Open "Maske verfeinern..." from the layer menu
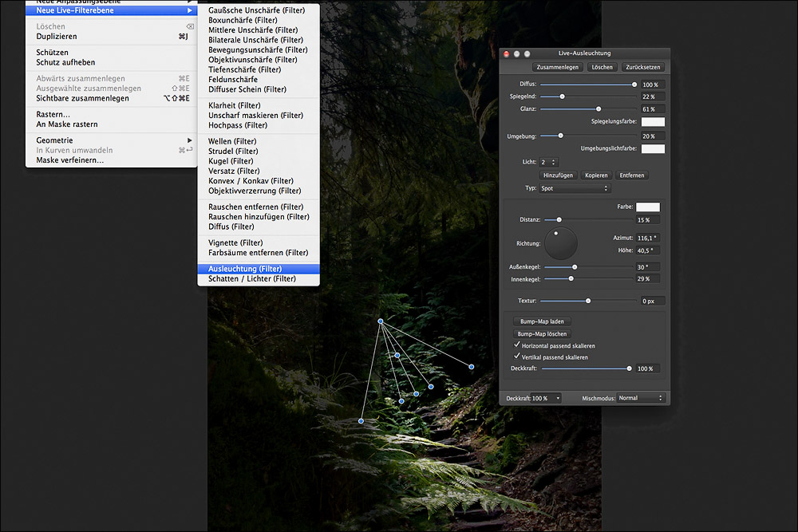The height and width of the screenshot is (532, 798). pyautogui.click(x=69, y=160)
